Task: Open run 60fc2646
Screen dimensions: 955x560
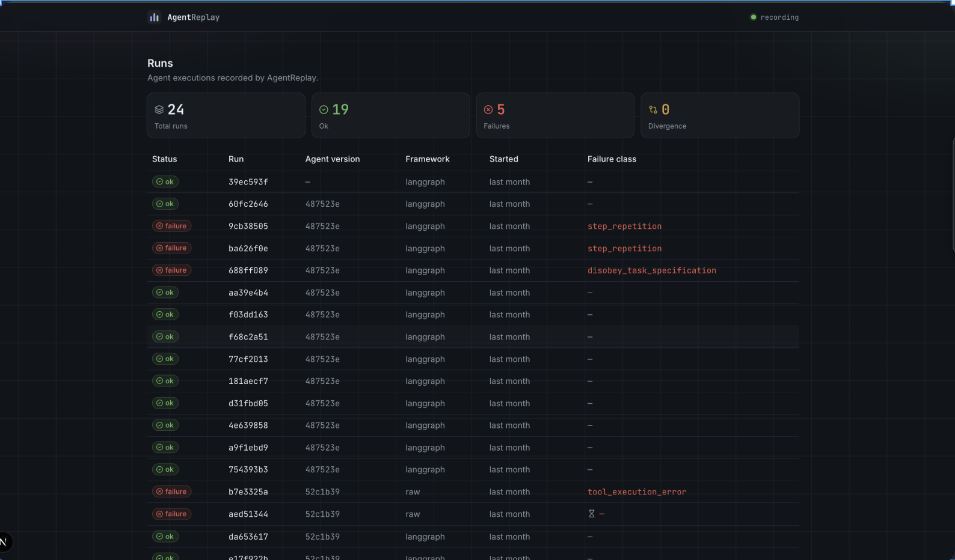Action: tap(248, 204)
